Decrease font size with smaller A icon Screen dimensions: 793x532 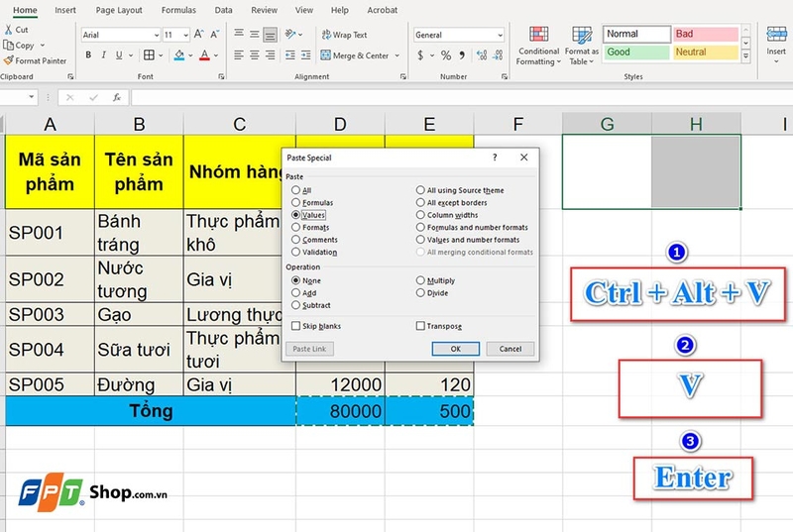(x=214, y=35)
